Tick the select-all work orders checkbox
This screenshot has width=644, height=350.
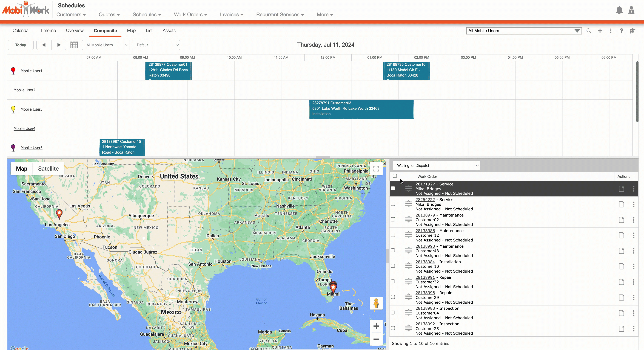pos(395,176)
